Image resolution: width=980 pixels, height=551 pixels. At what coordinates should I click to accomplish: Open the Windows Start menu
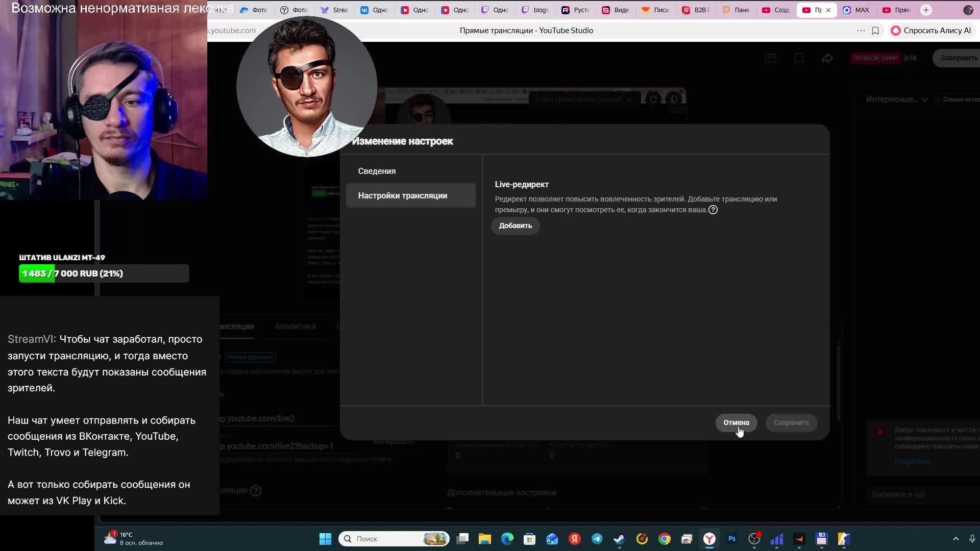325,539
